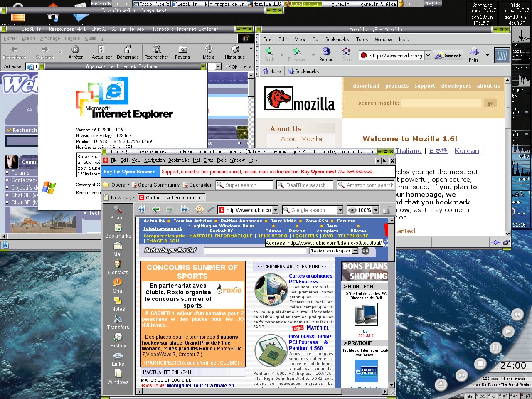
Task: Open the Opera Links panel
Action: coord(118,359)
